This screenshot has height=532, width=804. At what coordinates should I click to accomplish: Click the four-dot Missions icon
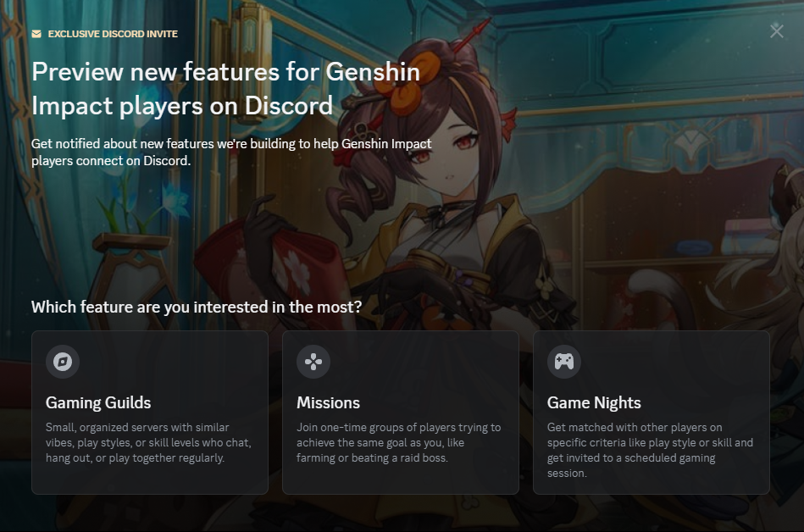point(313,362)
